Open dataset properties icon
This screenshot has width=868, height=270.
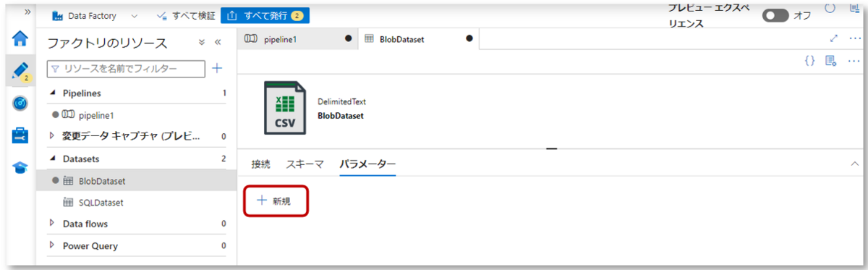pyautogui.click(x=831, y=60)
